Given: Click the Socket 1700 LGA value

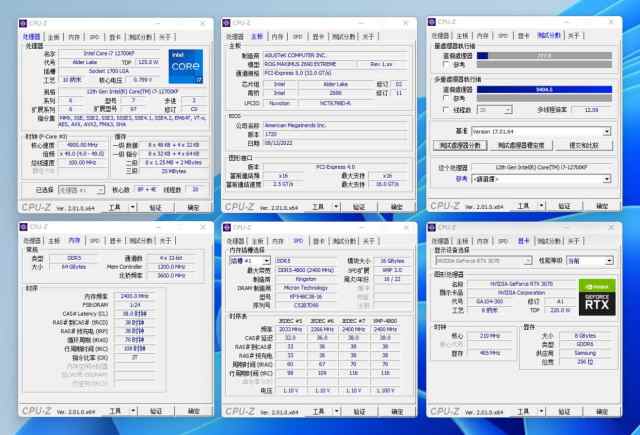Looking at the screenshot, I should click(109, 71).
